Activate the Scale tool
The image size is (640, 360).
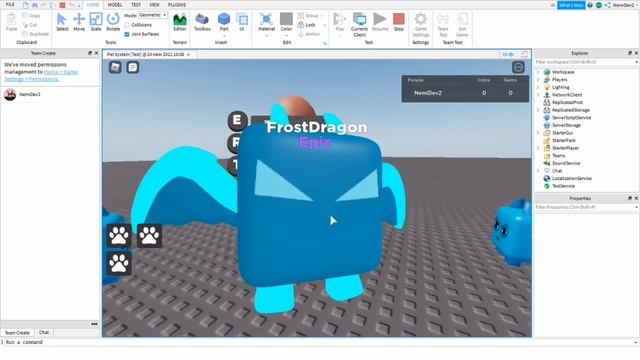point(96,22)
